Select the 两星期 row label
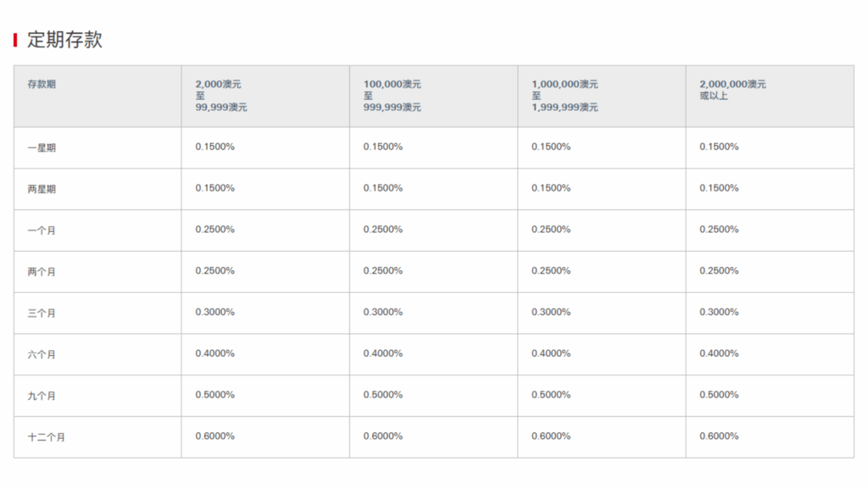Viewport: 868px width, 488px height. 42,189
